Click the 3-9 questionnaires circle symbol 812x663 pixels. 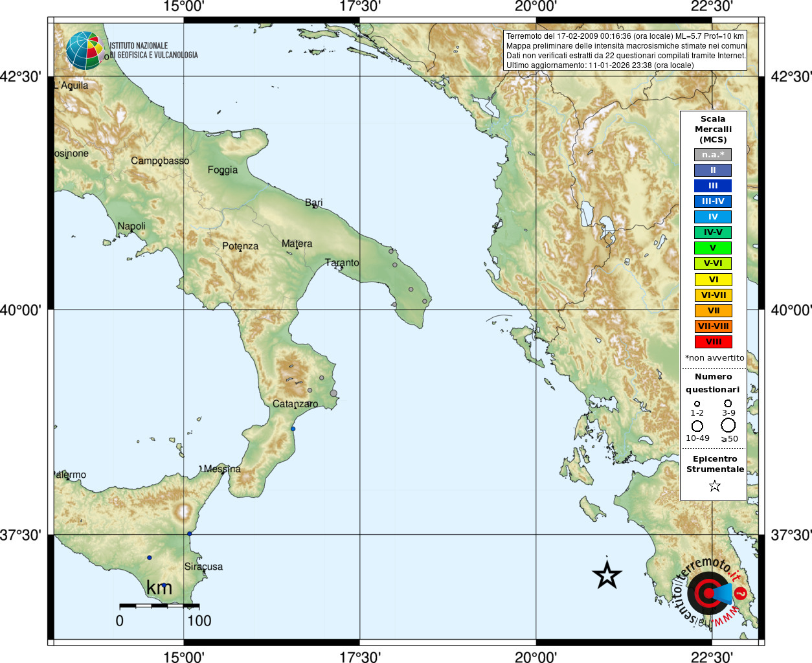coord(728,403)
